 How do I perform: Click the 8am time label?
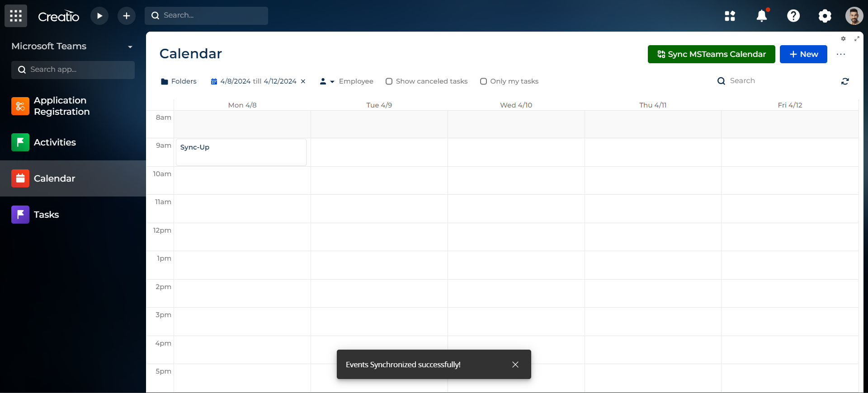[164, 117]
